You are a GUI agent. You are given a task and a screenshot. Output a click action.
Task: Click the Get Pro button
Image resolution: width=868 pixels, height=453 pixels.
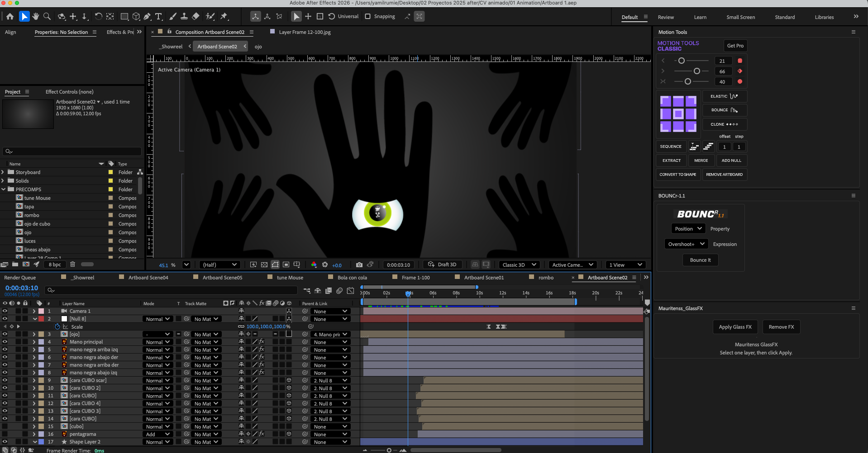pos(735,46)
